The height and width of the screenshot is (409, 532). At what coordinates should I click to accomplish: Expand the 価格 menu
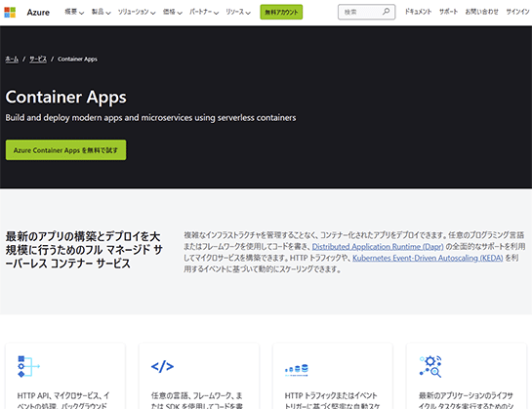pos(173,13)
